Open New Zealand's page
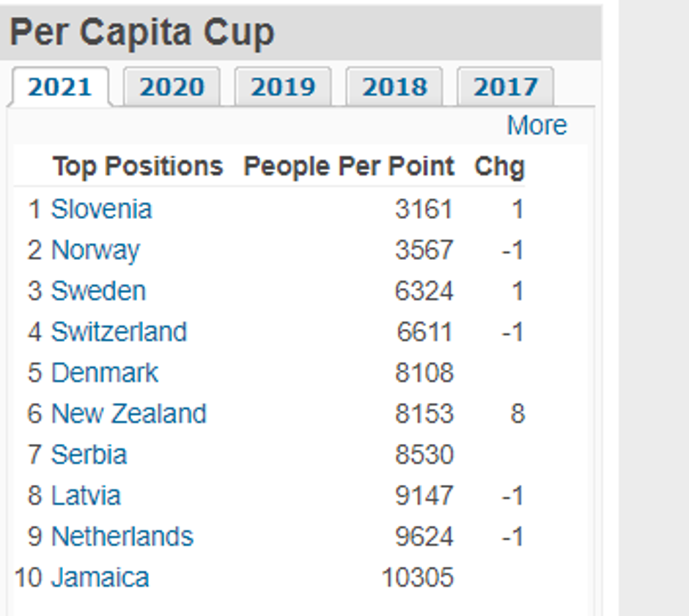Viewport: 689px width, 616px height. coord(128,414)
